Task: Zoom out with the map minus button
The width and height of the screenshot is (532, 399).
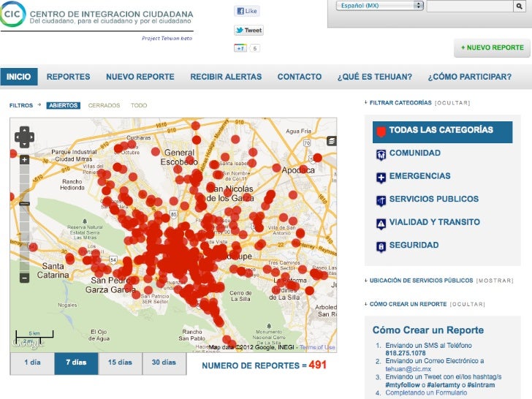Action: [24, 278]
